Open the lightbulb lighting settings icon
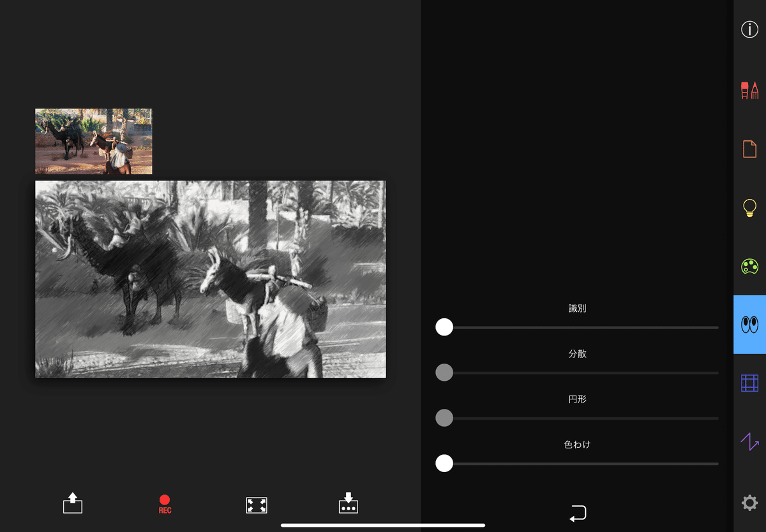This screenshot has width=766, height=532. 749,208
